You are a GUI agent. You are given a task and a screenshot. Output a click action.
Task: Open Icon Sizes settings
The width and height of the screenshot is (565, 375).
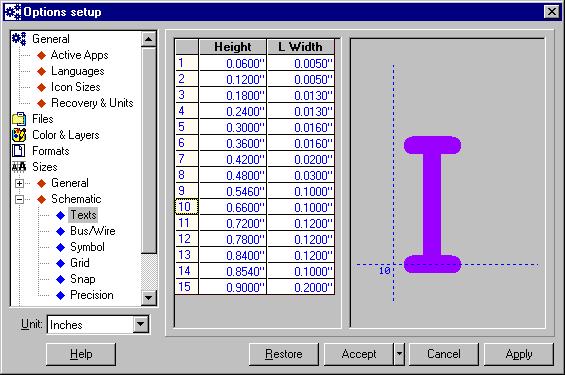point(75,87)
